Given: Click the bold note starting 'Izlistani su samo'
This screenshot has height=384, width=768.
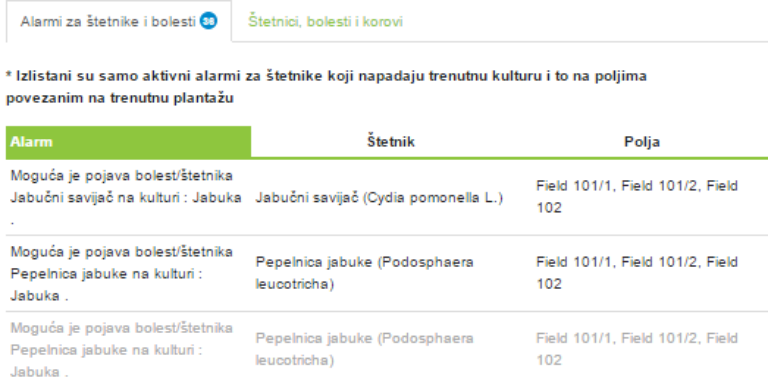Looking at the screenshot, I should pyautogui.click(x=326, y=76).
